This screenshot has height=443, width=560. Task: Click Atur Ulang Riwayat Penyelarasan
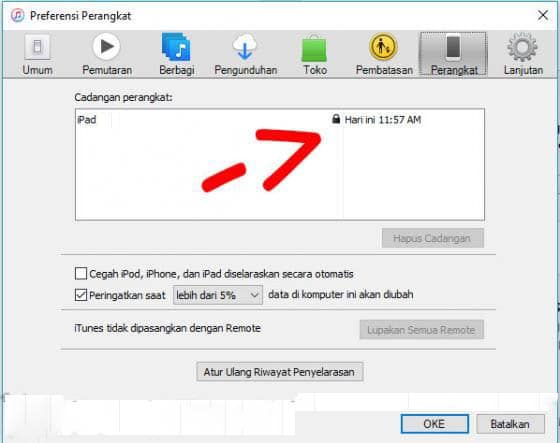[280, 372]
